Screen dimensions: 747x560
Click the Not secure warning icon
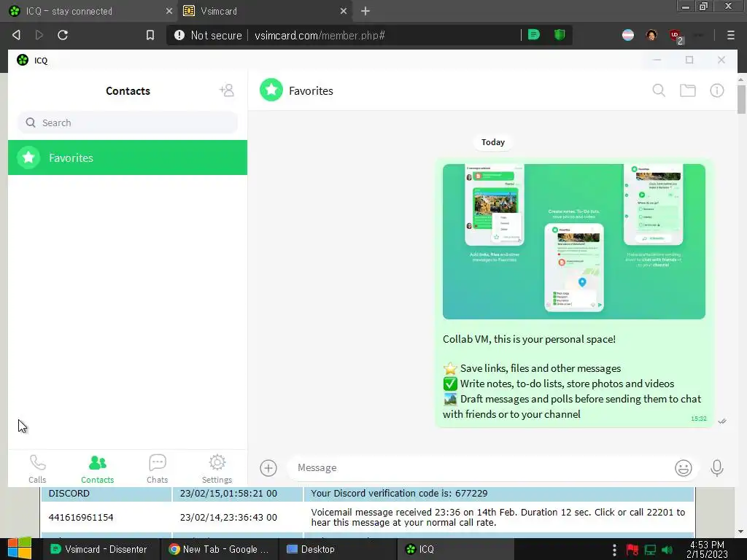[179, 35]
